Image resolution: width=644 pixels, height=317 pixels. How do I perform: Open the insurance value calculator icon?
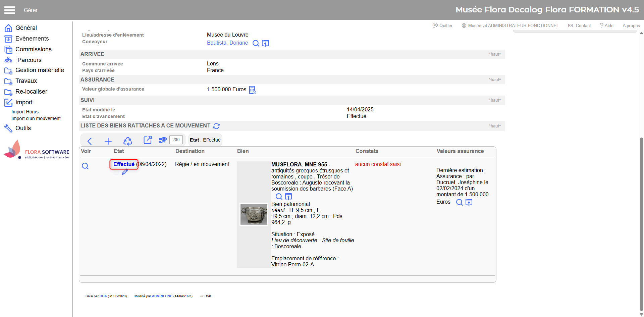253,90
